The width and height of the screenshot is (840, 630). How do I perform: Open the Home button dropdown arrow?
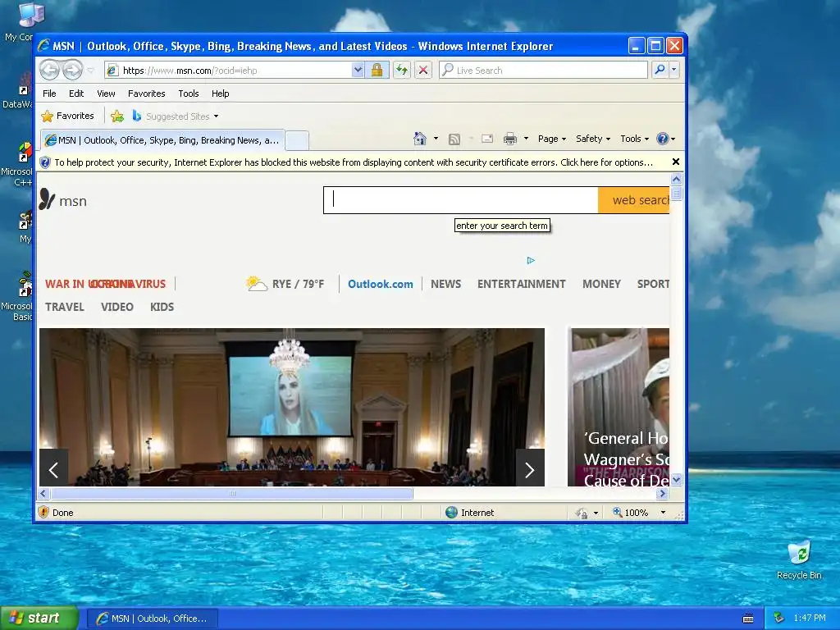click(x=436, y=139)
